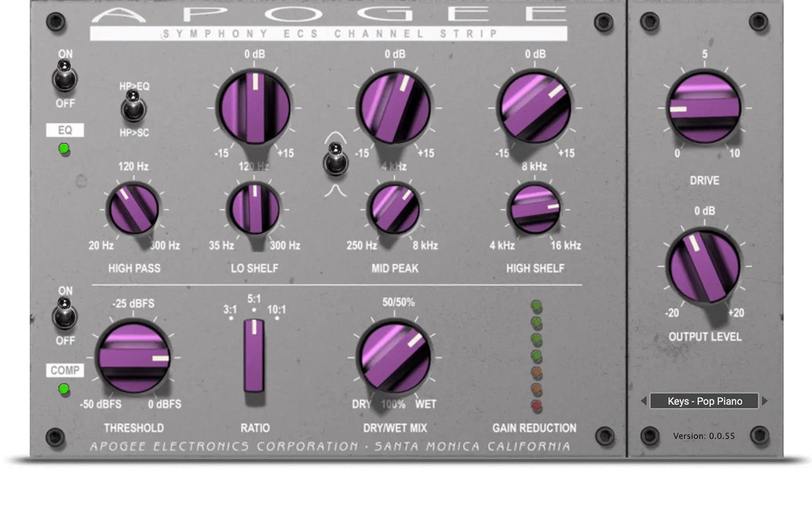Click the Mid Peak frequency knob

click(x=394, y=209)
